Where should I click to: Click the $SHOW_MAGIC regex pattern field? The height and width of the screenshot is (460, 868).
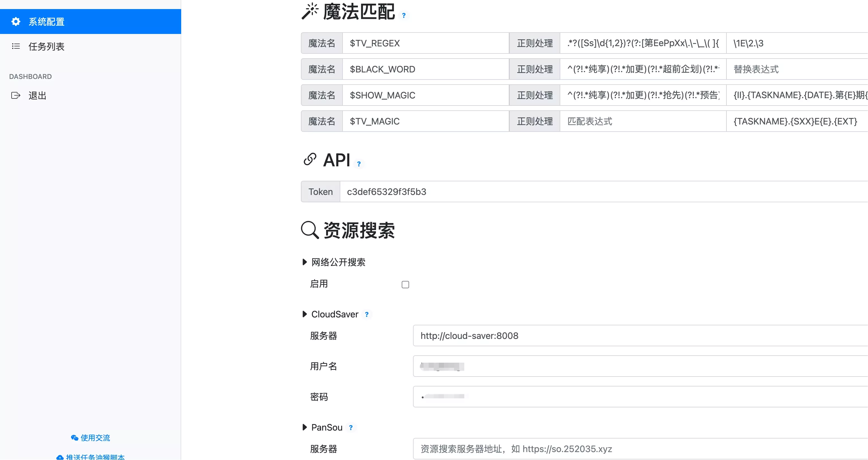tap(643, 95)
